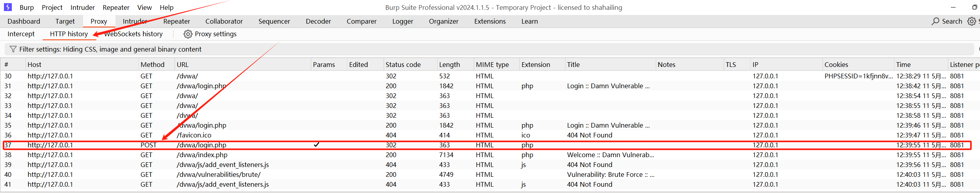Switch to the Dashboard tab

[24, 21]
